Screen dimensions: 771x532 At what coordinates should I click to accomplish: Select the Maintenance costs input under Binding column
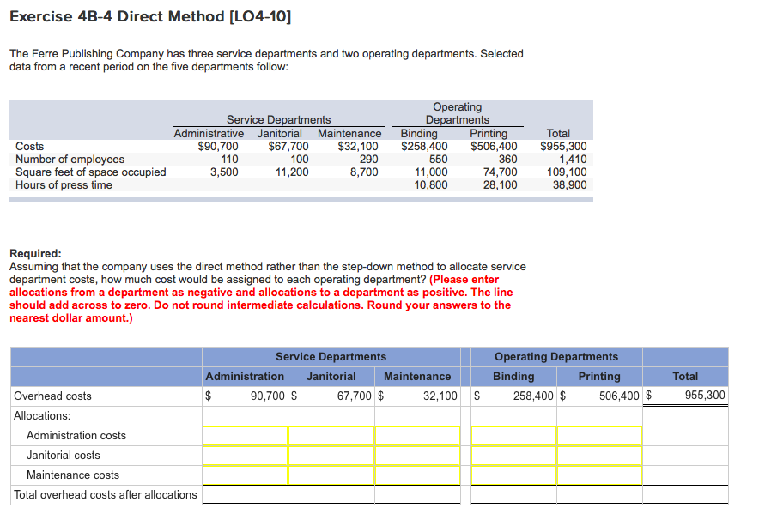click(x=513, y=475)
